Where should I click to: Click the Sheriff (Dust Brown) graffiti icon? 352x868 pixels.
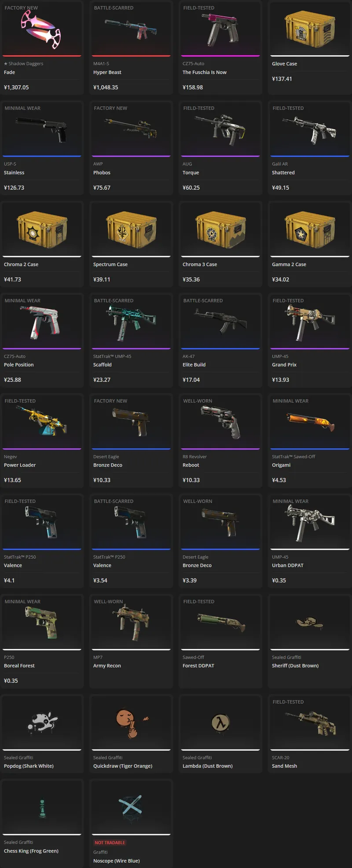click(x=309, y=622)
